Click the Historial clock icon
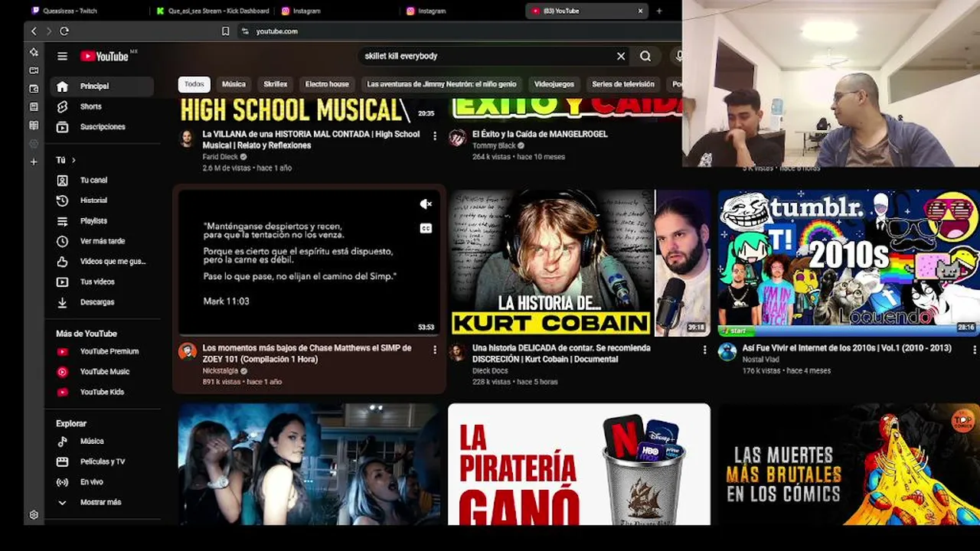Viewport: 980px width, 551px height. (63, 201)
